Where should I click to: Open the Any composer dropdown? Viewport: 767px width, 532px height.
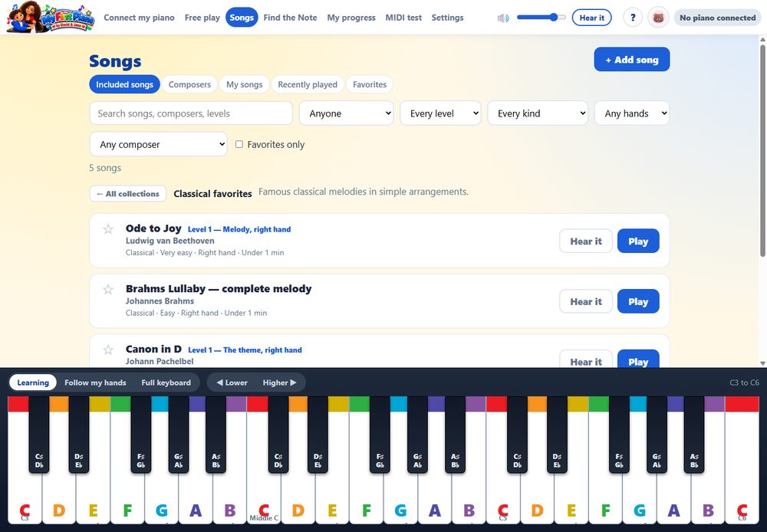[x=159, y=144]
